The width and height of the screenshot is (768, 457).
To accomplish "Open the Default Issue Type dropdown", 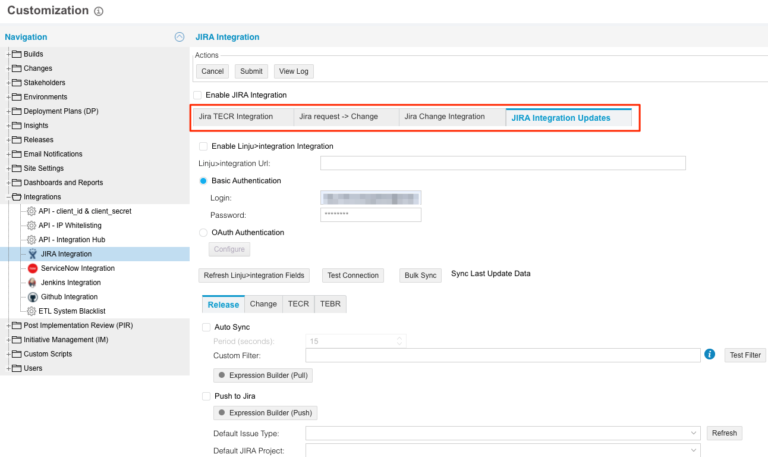I will tap(693, 433).
